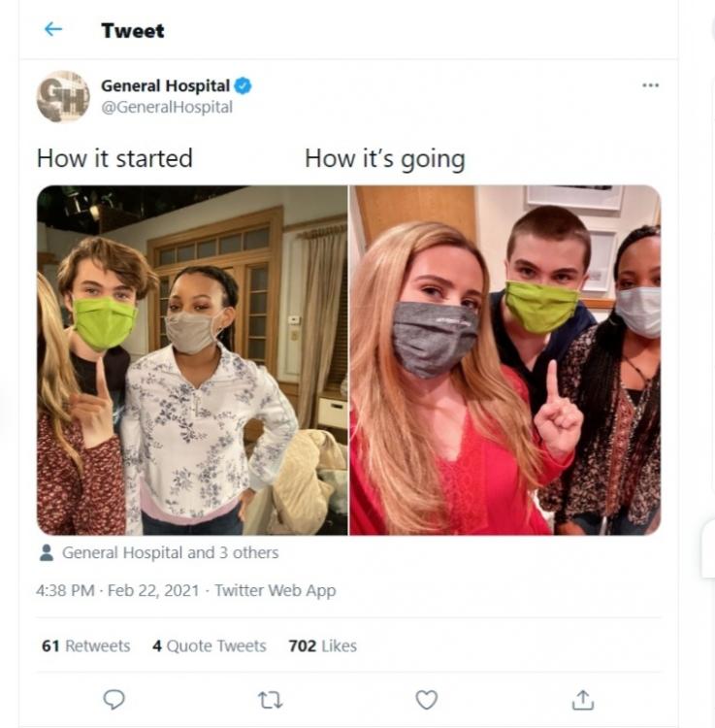View 'General Hospital and 3 others' tagged list
The height and width of the screenshot is (728, 715).
170,553
